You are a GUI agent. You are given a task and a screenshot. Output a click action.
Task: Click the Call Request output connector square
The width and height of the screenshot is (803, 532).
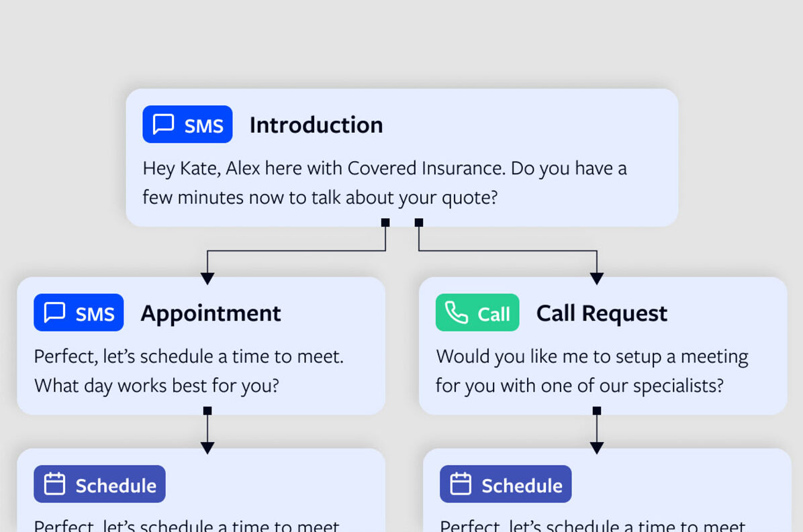pos(597,411)
